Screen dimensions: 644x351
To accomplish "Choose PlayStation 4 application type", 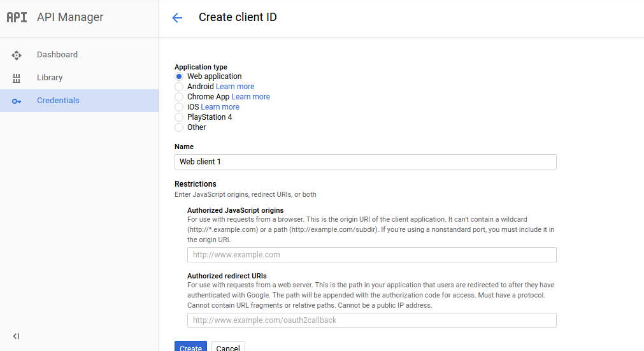I will (179, 117).
